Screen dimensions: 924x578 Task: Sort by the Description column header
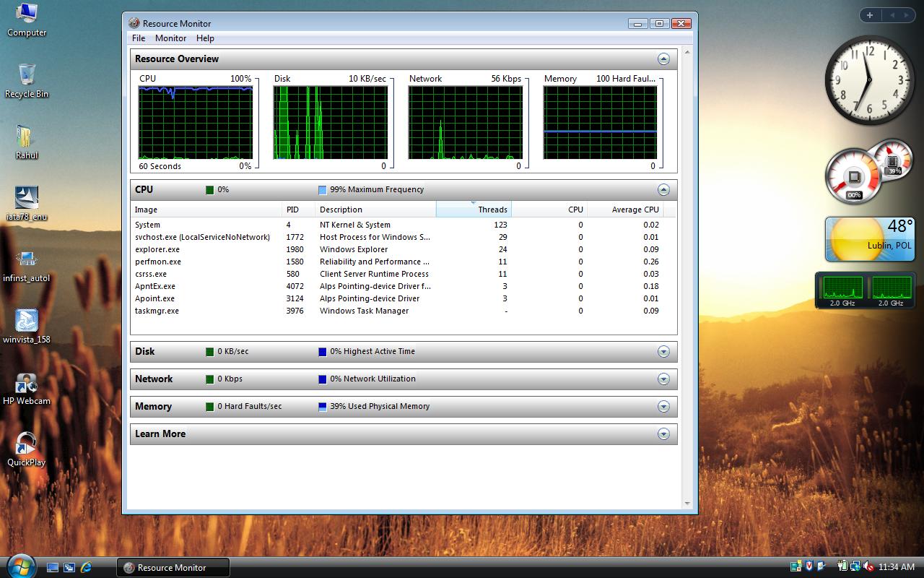[376, 210]
